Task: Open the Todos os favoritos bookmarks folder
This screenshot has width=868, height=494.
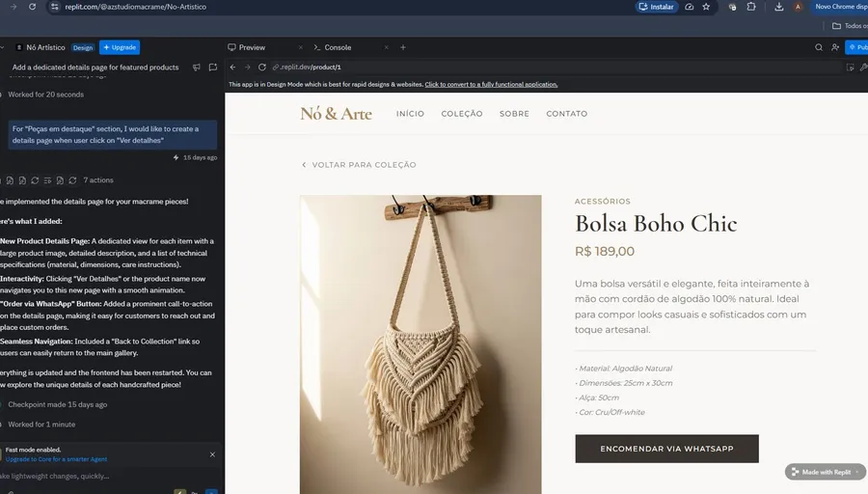Action: (851, 25)
